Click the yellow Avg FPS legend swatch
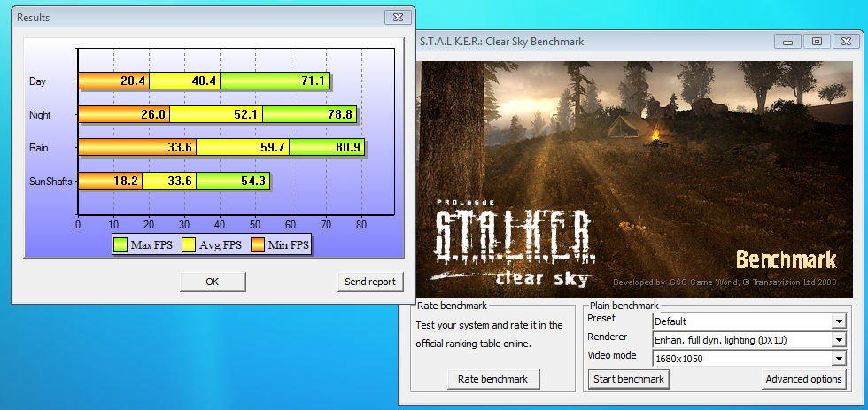The image size is (868, 410). (x=188, y=244)
